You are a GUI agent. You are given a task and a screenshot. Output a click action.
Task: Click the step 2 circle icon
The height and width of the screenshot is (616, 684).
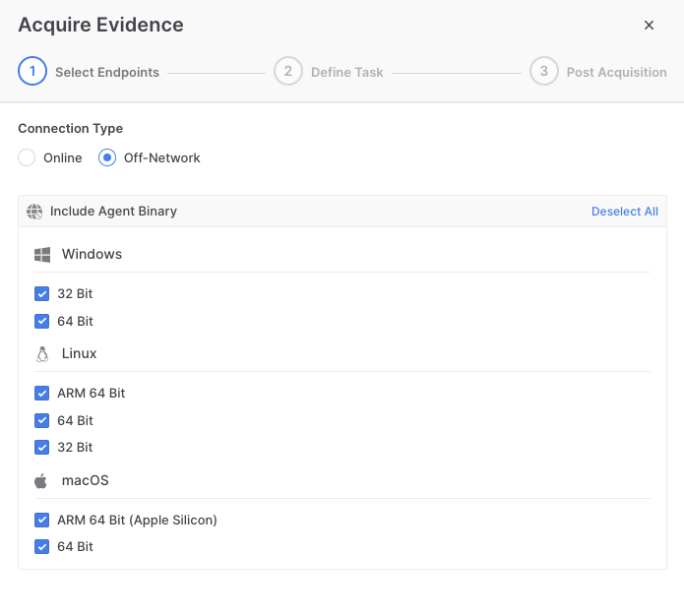pyautogui.click(x=288, y=71)
